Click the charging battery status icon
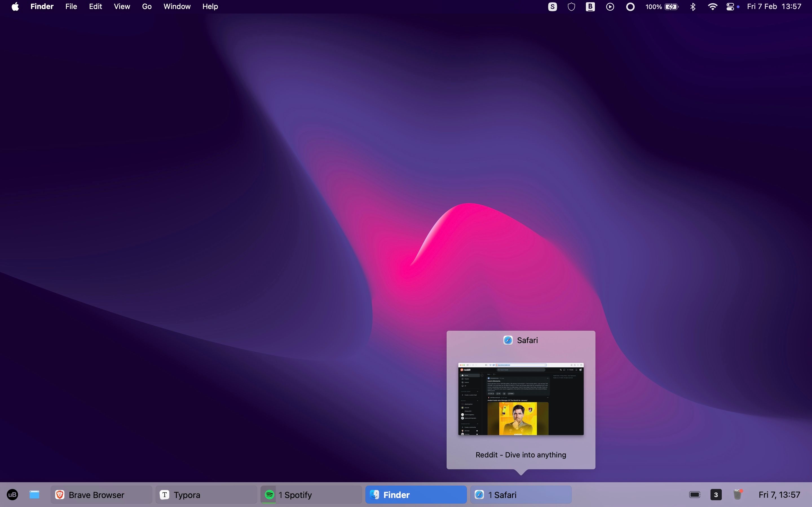This screenshot has height=507, width=812. (671, 6)
